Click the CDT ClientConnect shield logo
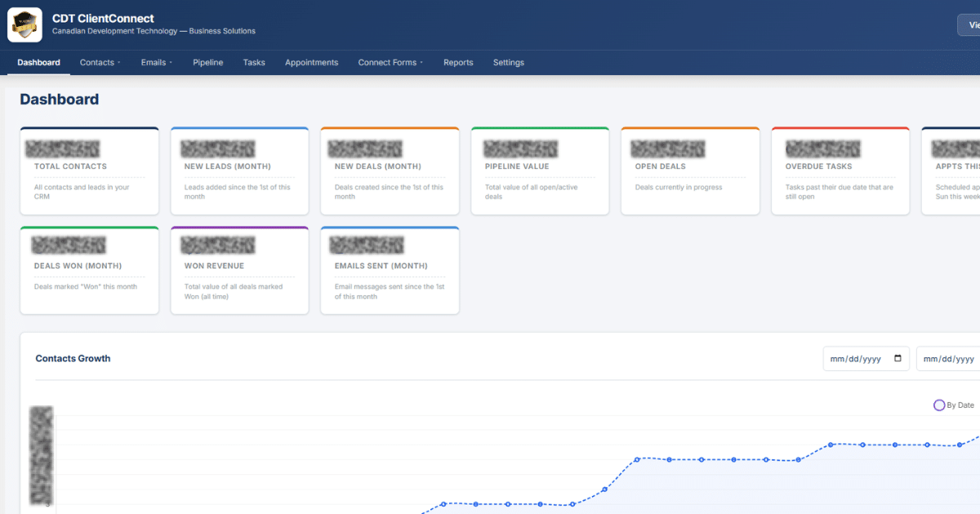 coord(24,24)
